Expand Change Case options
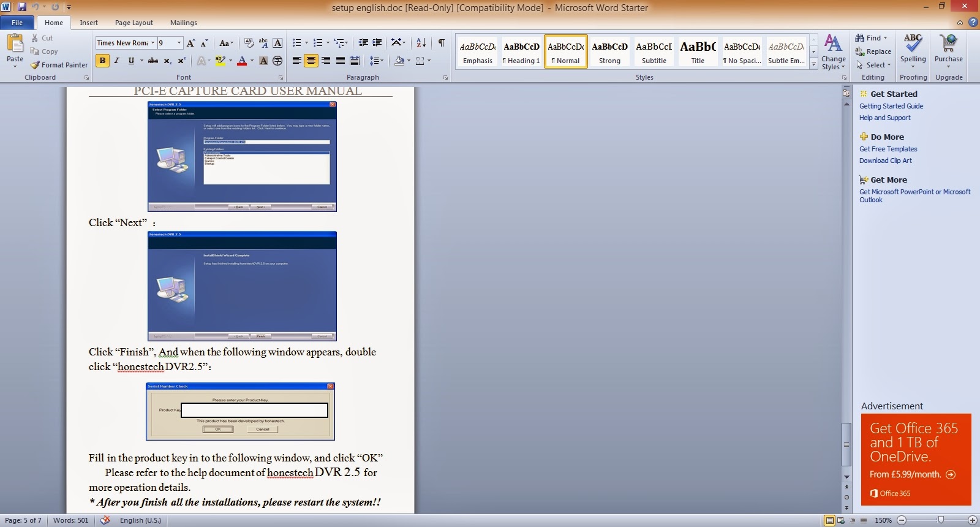This screenshot has width=980, height=527. coord(226,43)
